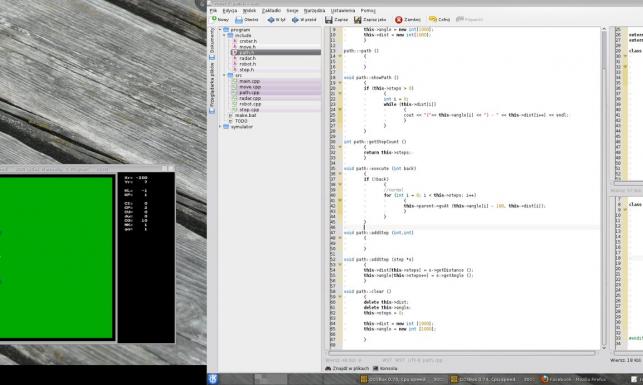Select move.h in the file tree
This screenshot has width=643, height=385.
tap(247, 47)
